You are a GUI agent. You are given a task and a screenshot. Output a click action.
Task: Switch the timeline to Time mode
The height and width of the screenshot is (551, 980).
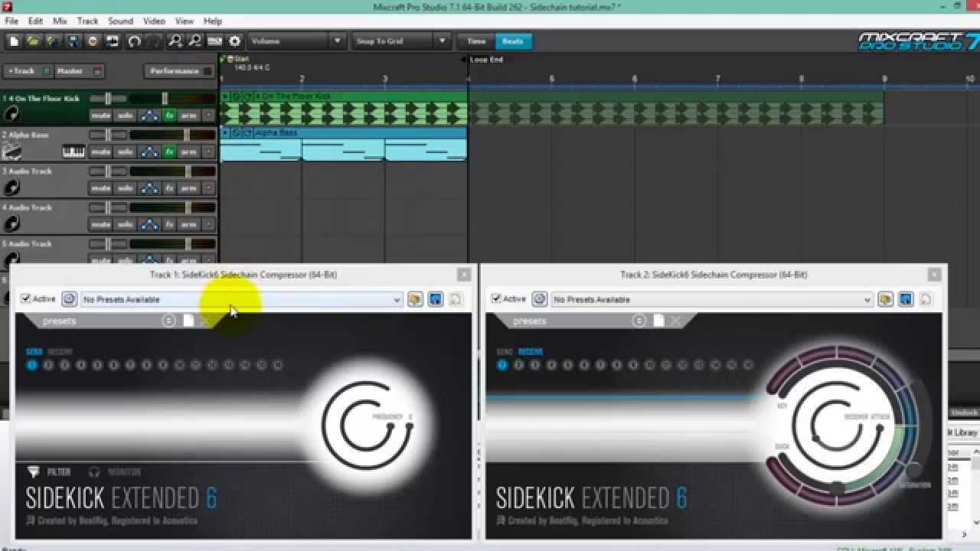476,41
